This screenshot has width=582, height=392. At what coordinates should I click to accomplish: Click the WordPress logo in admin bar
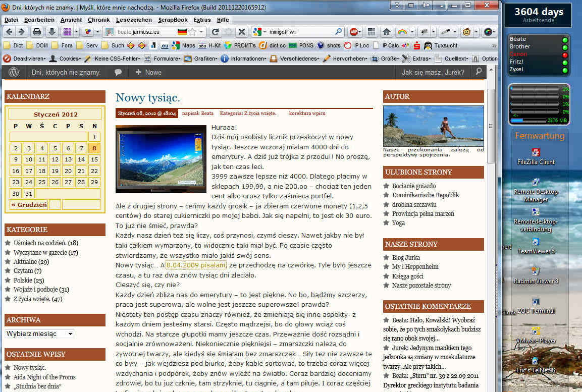point(14,72)
